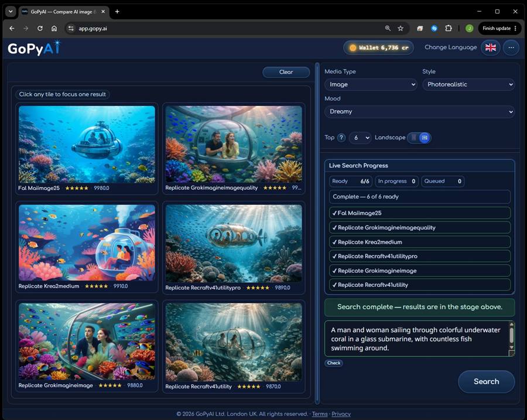Open the green J profile avatar

(470, 29)
